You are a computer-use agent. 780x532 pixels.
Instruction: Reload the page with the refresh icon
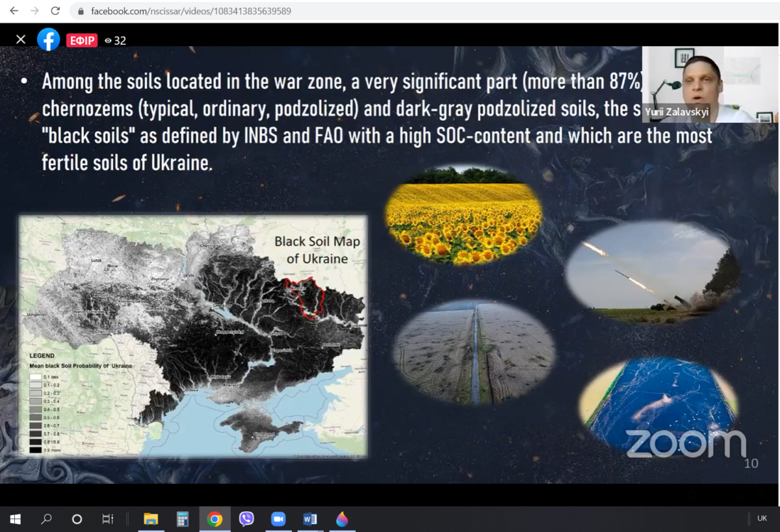point(55,11)
